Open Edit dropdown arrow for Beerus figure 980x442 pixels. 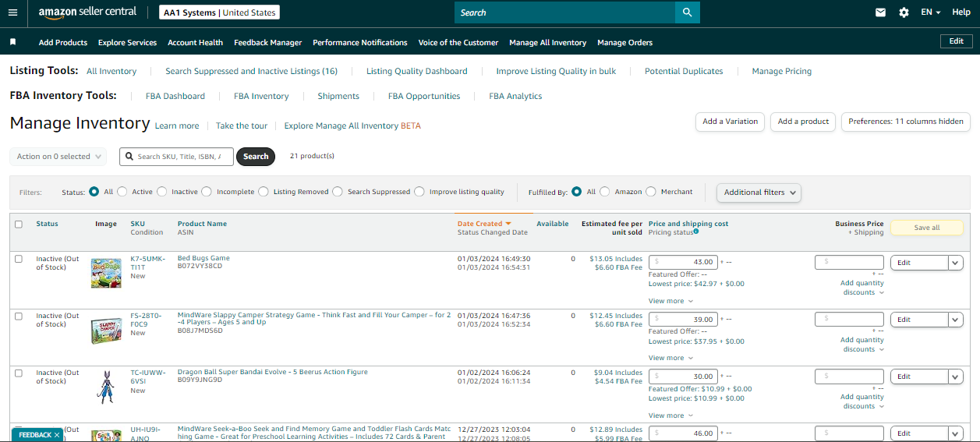click(956, 377)
